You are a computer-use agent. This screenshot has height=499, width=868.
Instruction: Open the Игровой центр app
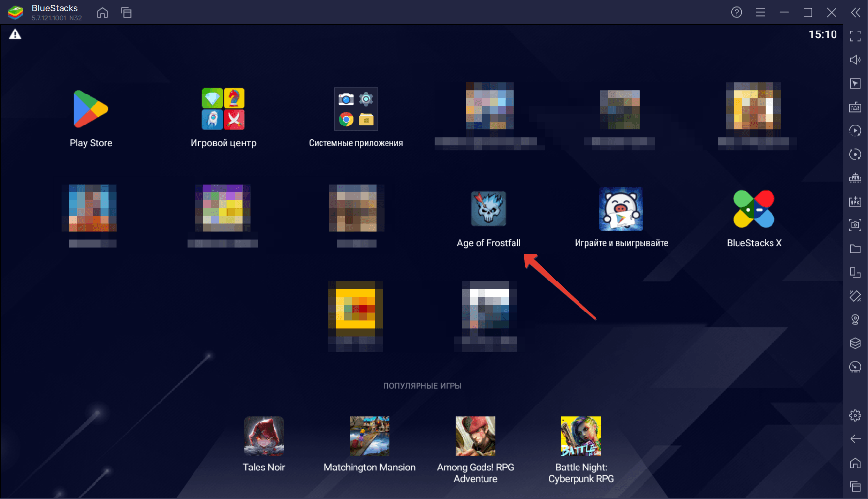point(223,109)
